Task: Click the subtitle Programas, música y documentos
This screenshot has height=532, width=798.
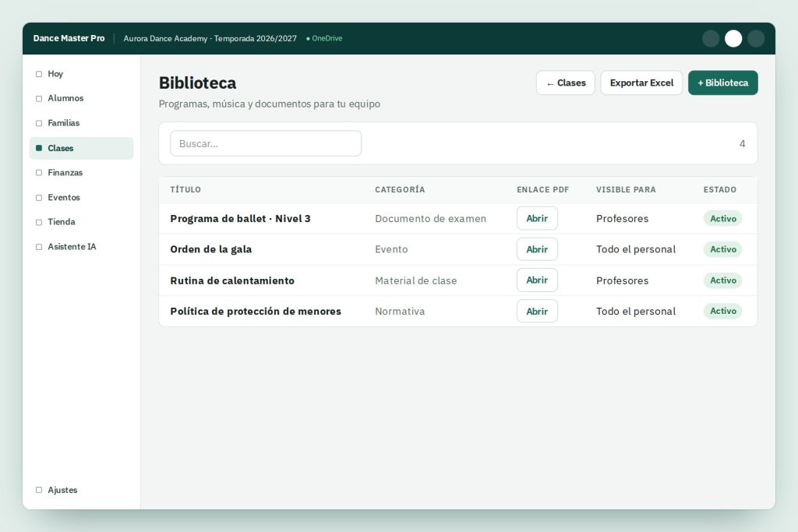Action: coord(269,104)
